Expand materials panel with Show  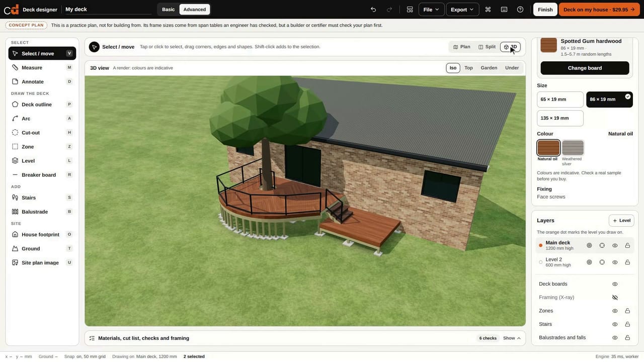point(512,338)
